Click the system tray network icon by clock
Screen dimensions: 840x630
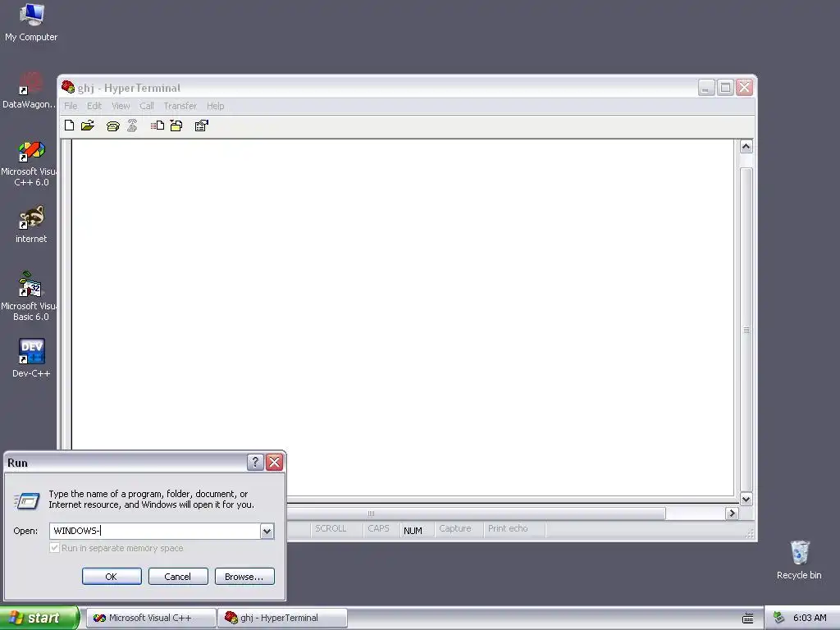[x=778, y=618]
